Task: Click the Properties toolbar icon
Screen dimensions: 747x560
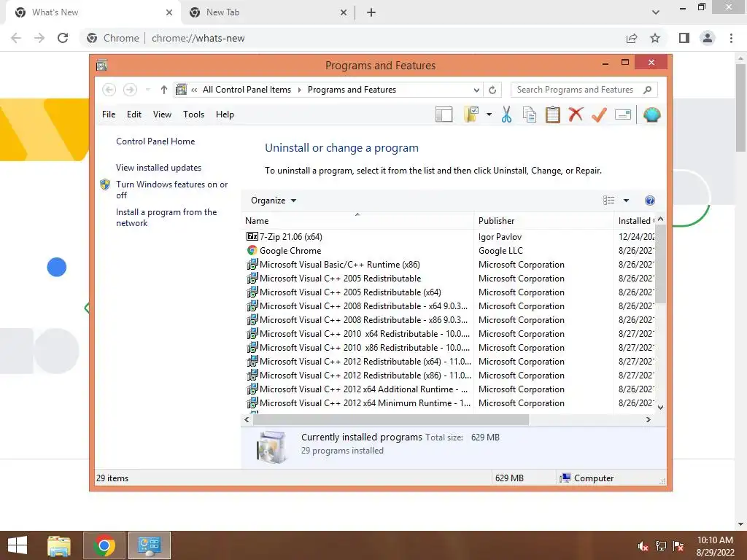Action: pyautogui.click(x=623, y=114)
